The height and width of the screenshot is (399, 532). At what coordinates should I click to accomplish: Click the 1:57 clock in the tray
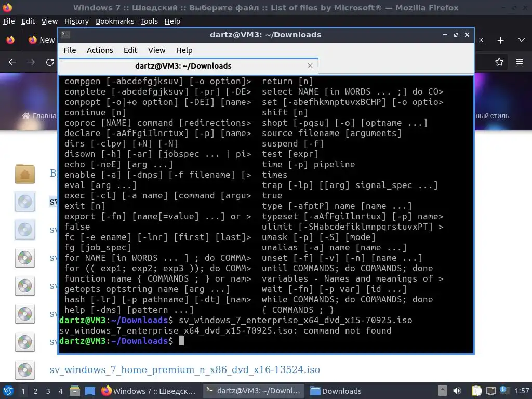(x=522, y=391)
